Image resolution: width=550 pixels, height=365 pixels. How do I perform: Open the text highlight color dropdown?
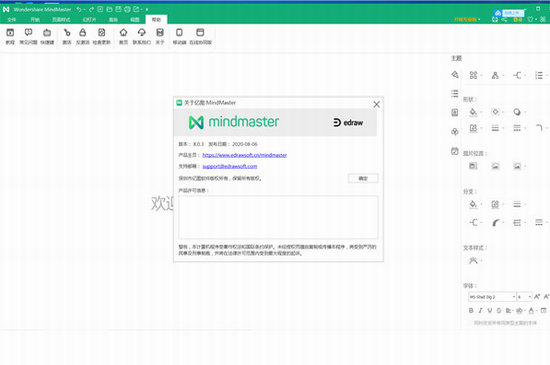tap(521, 310)
